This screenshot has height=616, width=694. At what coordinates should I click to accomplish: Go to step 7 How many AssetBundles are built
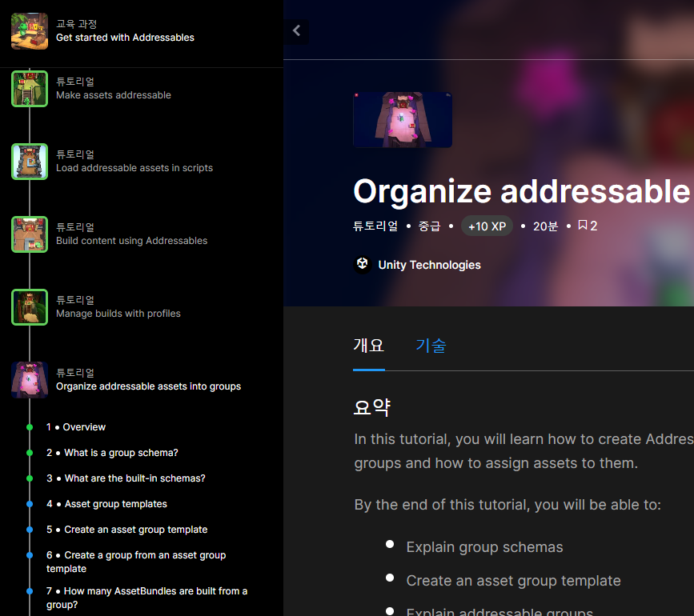(147, 598)
